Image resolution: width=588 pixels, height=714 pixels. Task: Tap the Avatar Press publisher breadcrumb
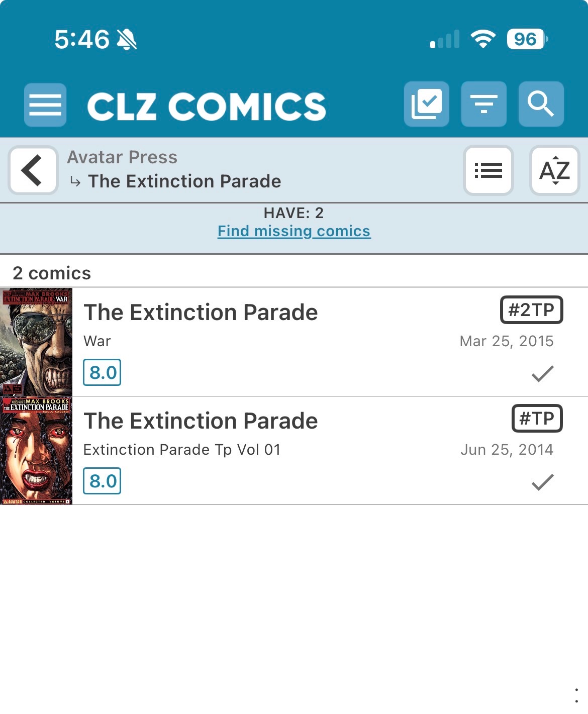pos(122,157)
